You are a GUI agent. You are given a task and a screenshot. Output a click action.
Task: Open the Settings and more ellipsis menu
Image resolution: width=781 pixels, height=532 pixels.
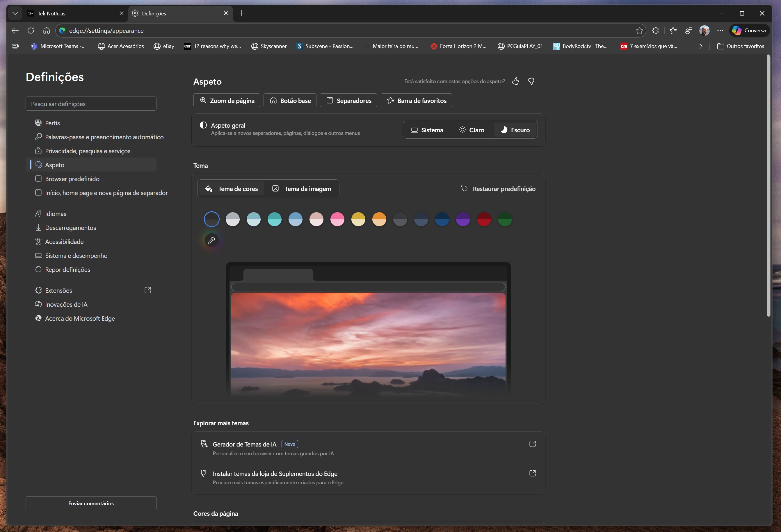(720, 31)
